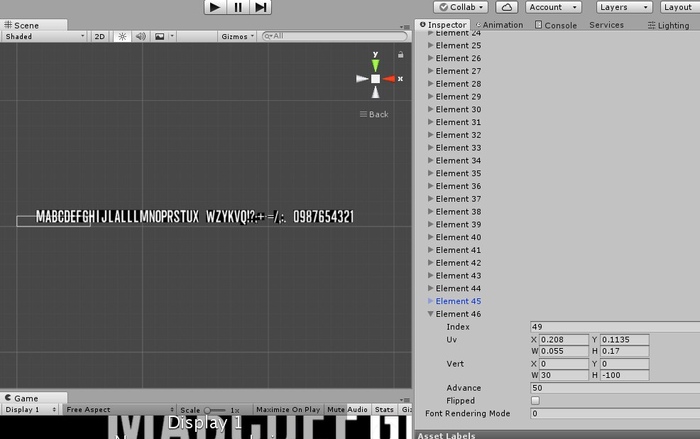Lock the scene gizmo rotation

click(400, 54)
